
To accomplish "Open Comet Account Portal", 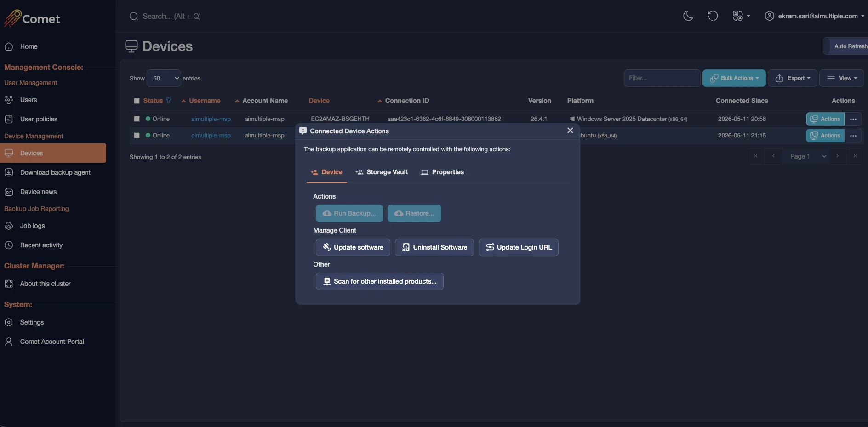I will [x=52, y=342].
